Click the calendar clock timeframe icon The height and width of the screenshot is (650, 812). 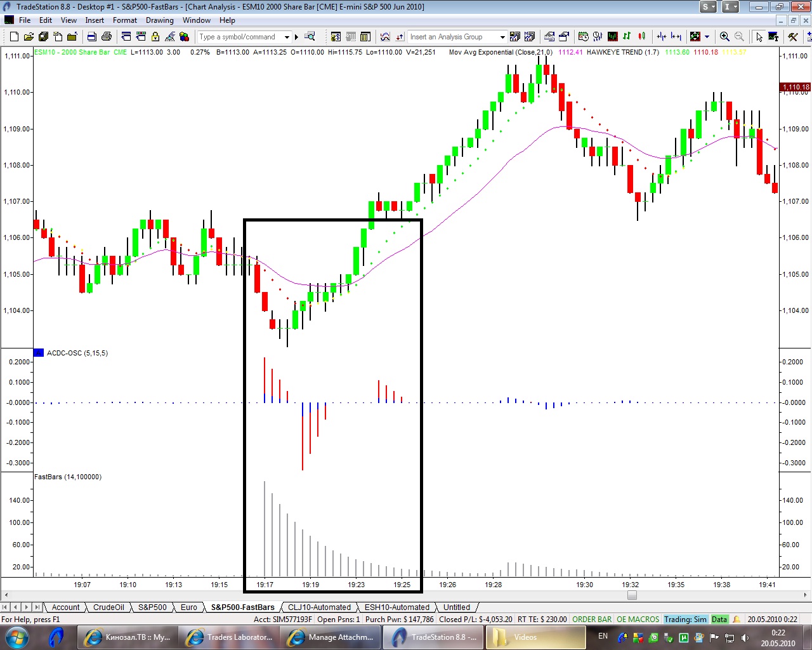click(584, 37)
